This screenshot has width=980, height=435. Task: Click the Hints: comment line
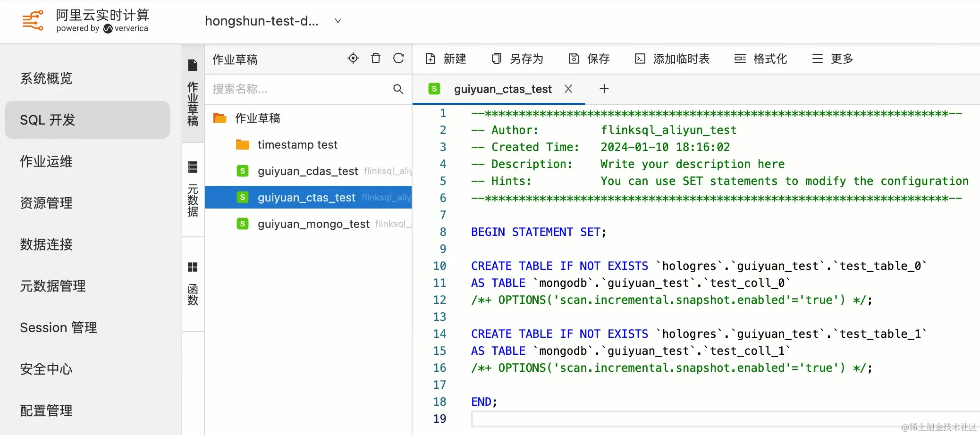coord(720,181)
